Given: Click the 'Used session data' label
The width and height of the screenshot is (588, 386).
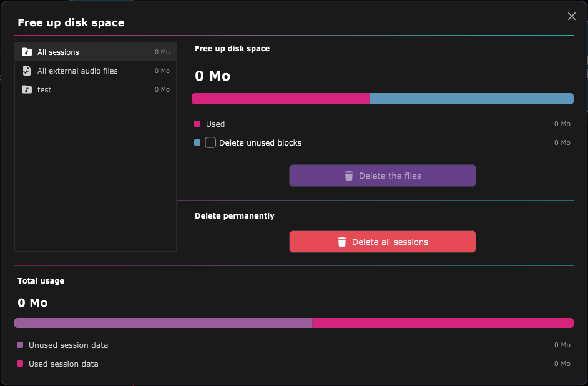Looking at the screenshot, I should (64, 364).
